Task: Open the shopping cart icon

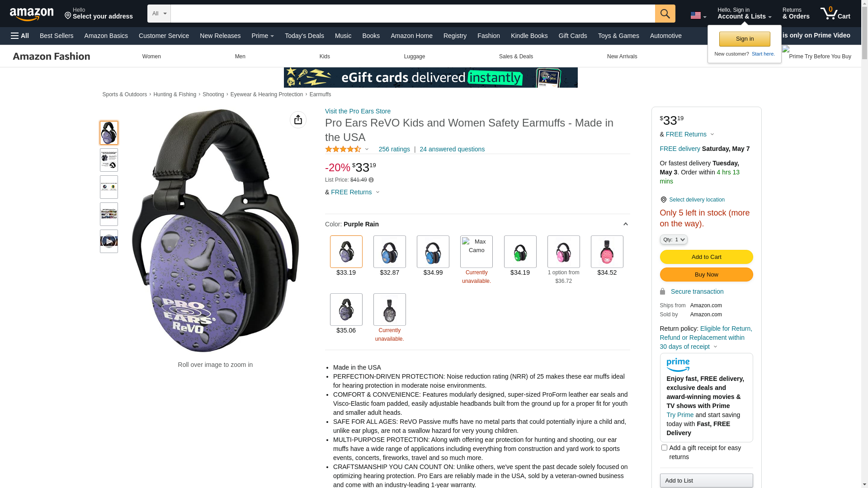Action: point(835,14)
